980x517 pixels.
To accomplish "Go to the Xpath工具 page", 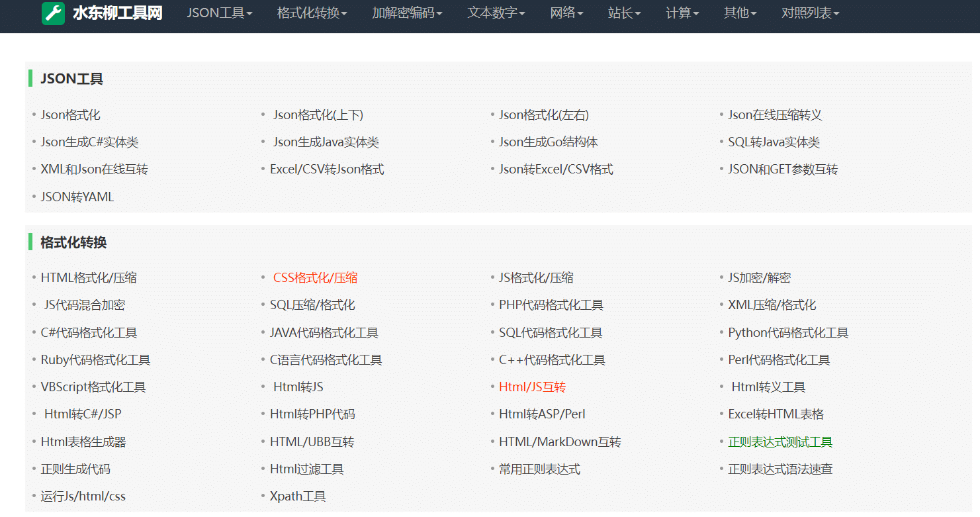I will coord(298,496).
